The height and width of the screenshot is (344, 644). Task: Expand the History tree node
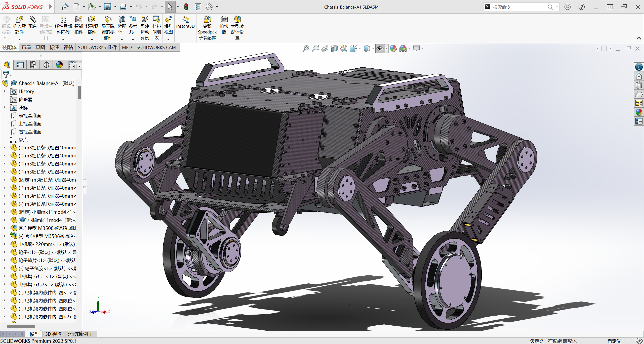tap(4, 91)
